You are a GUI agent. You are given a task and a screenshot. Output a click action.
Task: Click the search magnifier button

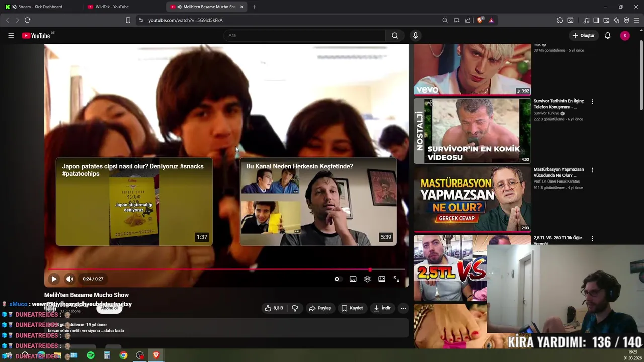[395, 35]
